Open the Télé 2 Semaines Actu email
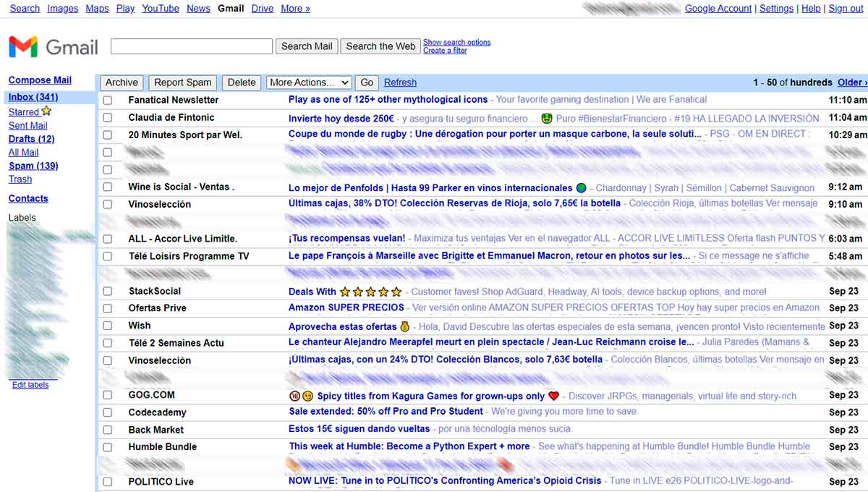The height and width of the screenshot is (492, 868). point(491,343)
